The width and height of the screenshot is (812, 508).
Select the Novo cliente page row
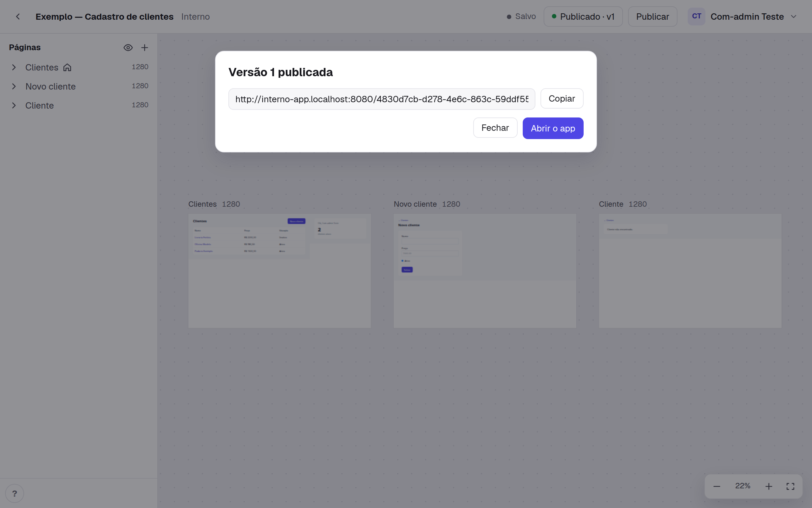(79, 86)
